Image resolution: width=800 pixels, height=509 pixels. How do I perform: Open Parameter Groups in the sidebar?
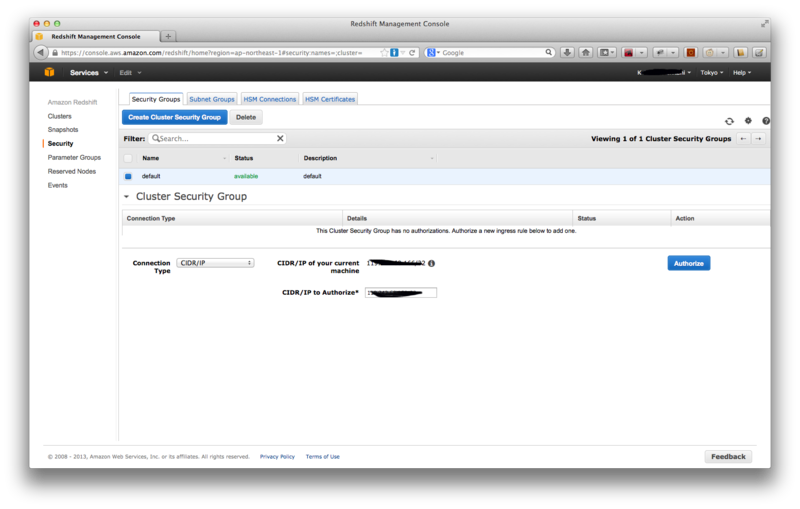pos(74,157)
